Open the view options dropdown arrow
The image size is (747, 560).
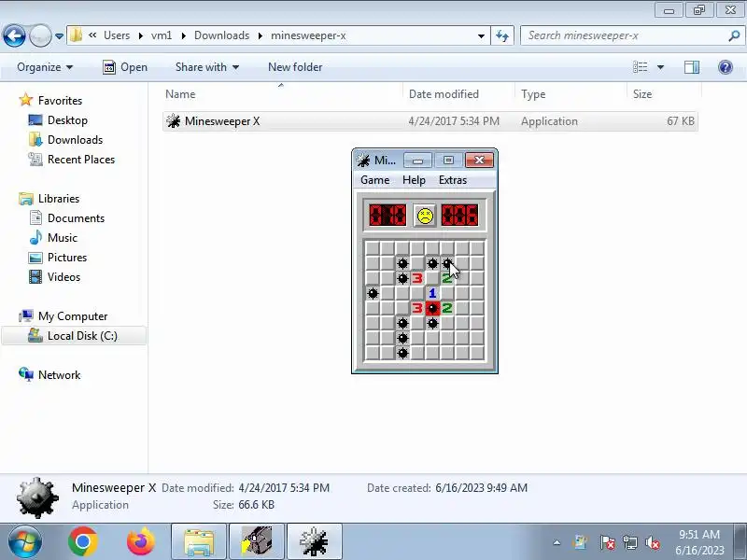pyautogui.click(x=660, y=67)
